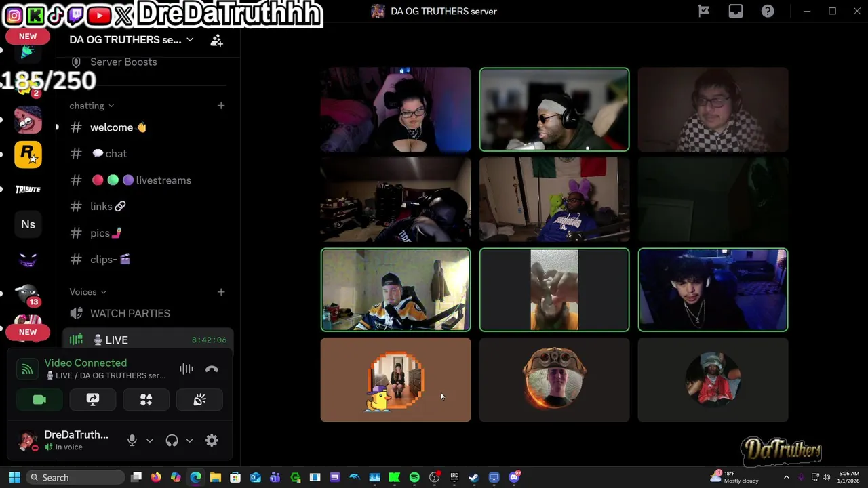This screenshot has height=488, width=868.
Task: Open the Share Your Screen button
Action: 93,400
